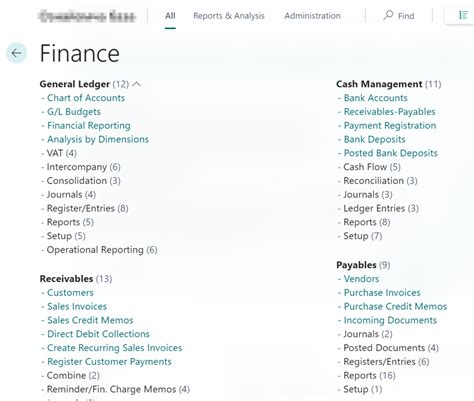Expand Operational Reporting (6) group
474x401 pixels.
click(x=102, y=250)
